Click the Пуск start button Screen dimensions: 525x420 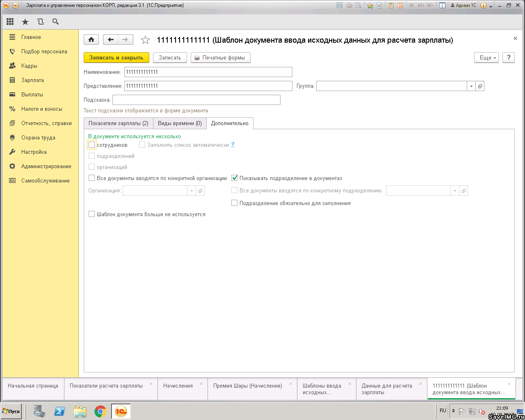pos(11,411)
